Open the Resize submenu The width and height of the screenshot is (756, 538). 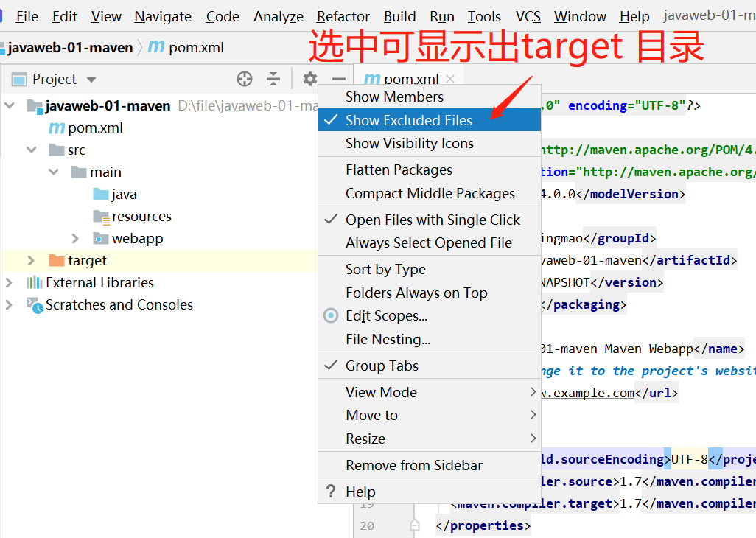(x=429, y=439)
